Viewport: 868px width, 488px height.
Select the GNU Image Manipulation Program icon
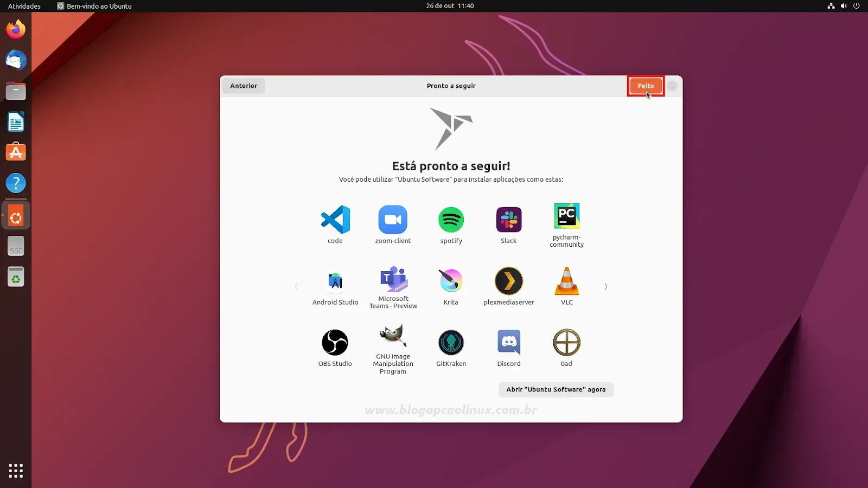[x=393, y=336]
